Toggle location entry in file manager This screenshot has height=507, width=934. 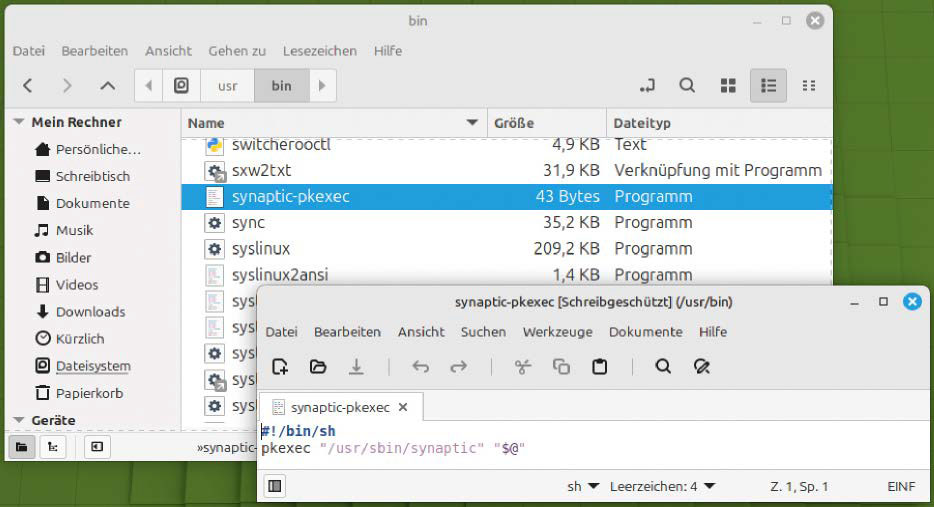(647, 86)
